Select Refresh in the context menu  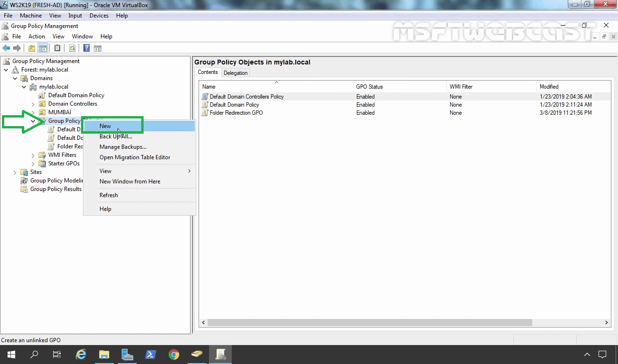(x=139, y=195)
